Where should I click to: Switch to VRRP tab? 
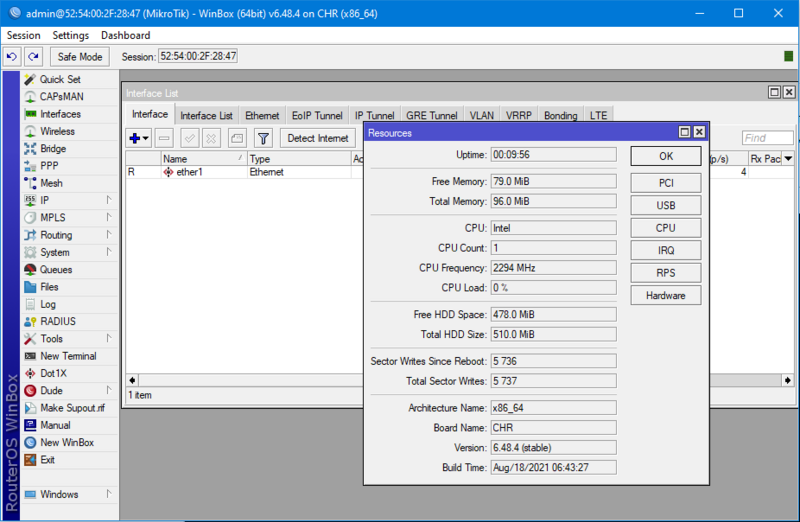coord(518,116)
